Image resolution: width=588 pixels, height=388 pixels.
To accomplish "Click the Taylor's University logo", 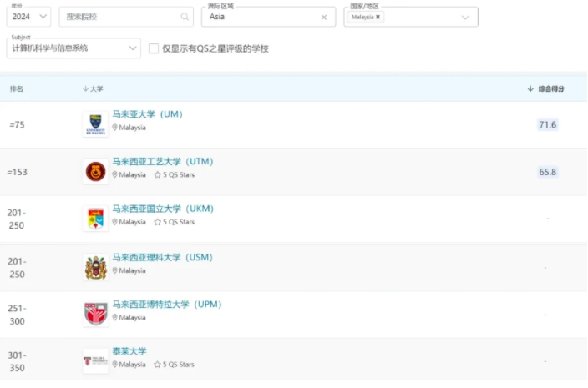I will click(95, 361).
